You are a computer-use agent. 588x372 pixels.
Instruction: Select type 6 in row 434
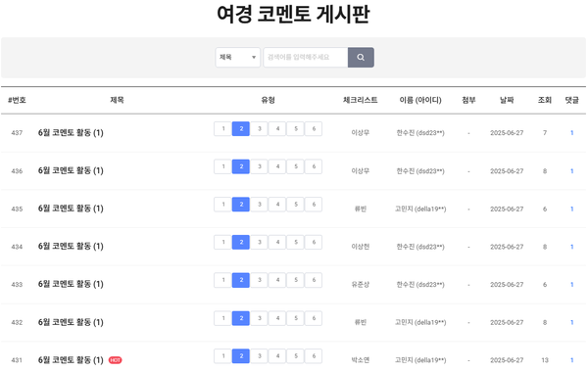click(314, 243)
